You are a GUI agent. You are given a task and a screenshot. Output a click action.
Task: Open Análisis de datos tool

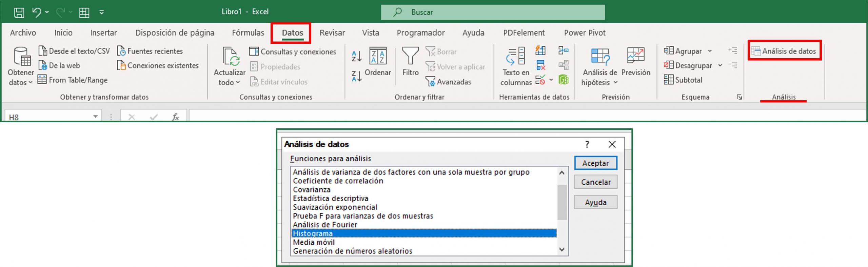click(x=784, y=51)
